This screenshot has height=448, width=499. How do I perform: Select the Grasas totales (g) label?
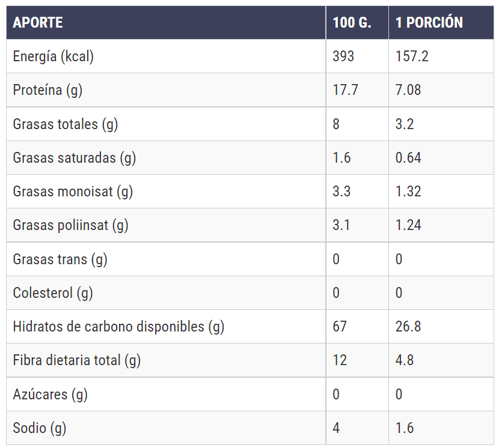(65, 124)
